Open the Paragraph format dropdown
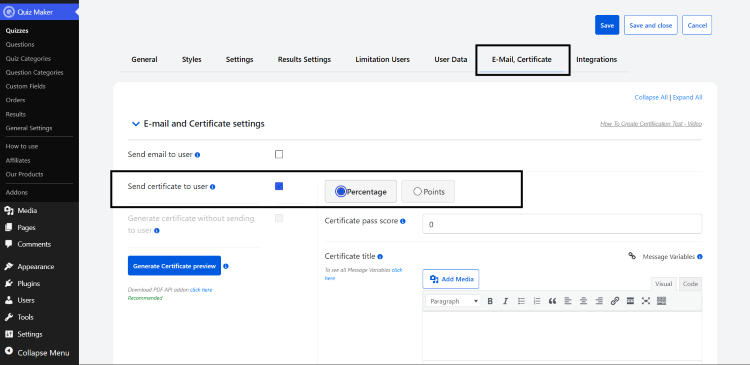This screenshot has height=365, width=750. pyautogui.click(x=454, y=301)
